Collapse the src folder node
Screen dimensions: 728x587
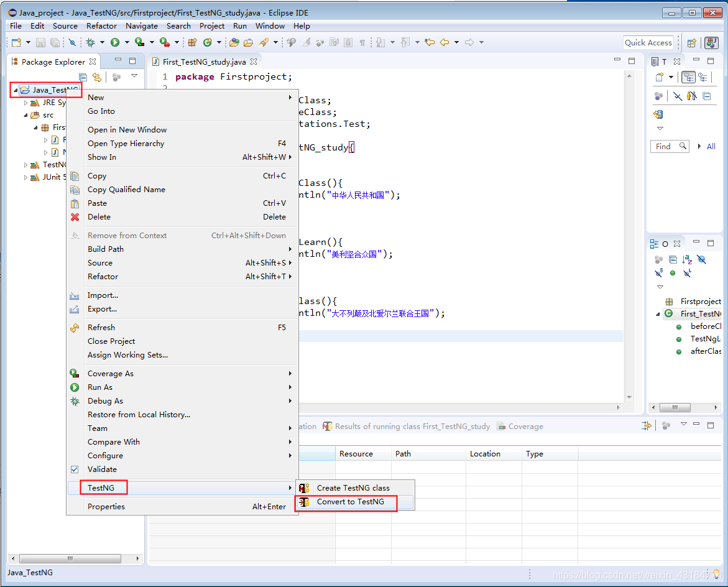(x=25, y=115)
